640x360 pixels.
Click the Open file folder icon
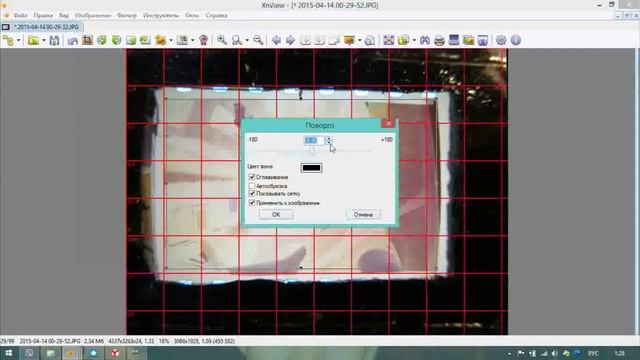point(33,40)
